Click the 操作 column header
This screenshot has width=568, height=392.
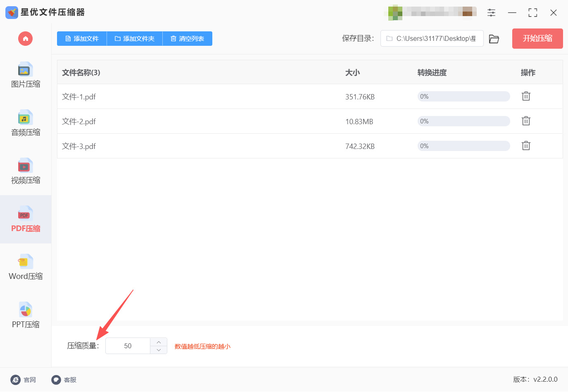[x=528, y=73]
